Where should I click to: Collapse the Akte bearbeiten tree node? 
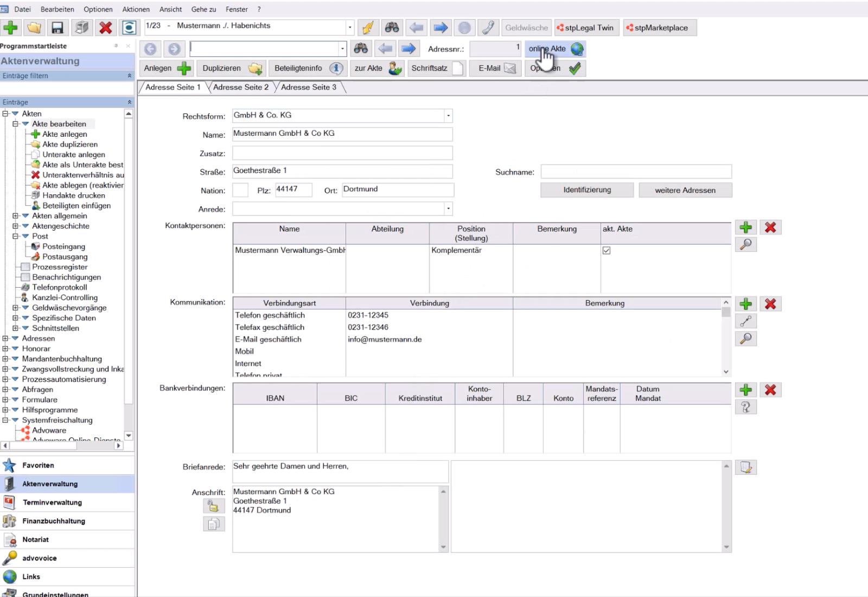pyautogui.click(x=15, y=124)
